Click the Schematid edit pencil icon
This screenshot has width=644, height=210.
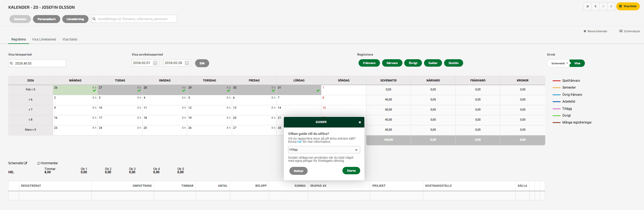click(26, 163)
